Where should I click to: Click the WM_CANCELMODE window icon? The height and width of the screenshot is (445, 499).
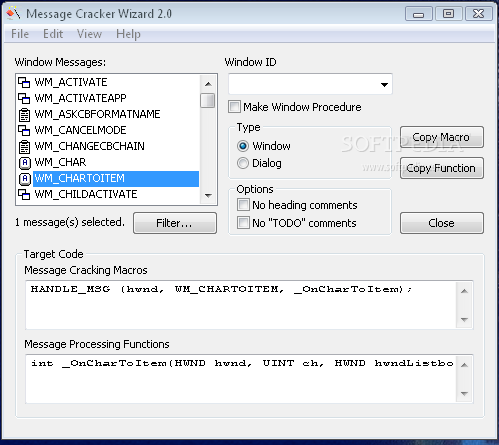pos(24,130)
